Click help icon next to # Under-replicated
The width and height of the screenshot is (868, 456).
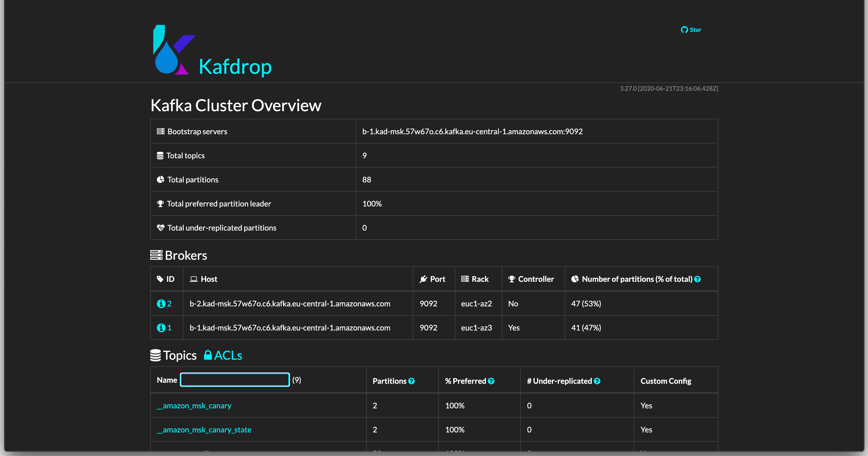[597, 381]
